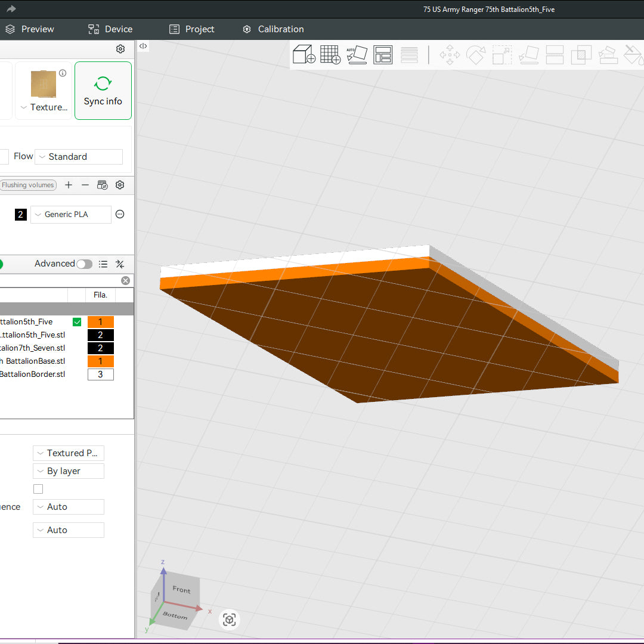644x644 pixels.
Task: Open the camera view reset icon beside the axis cube
Action: point(230,620)
